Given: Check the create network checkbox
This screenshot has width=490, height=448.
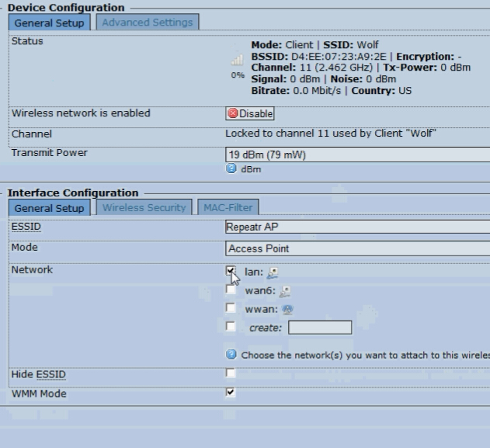Looking at the screenshot, I should pos(231,326).
